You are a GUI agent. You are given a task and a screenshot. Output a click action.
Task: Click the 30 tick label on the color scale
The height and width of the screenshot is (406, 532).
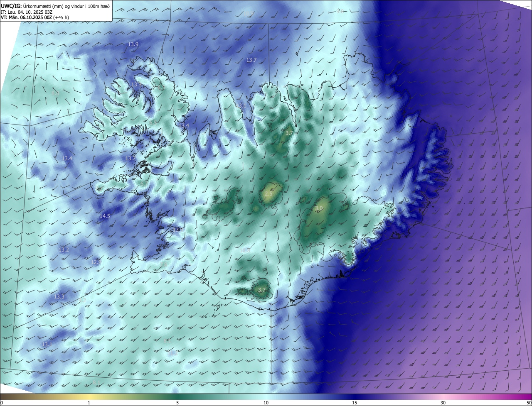point(443,403)
